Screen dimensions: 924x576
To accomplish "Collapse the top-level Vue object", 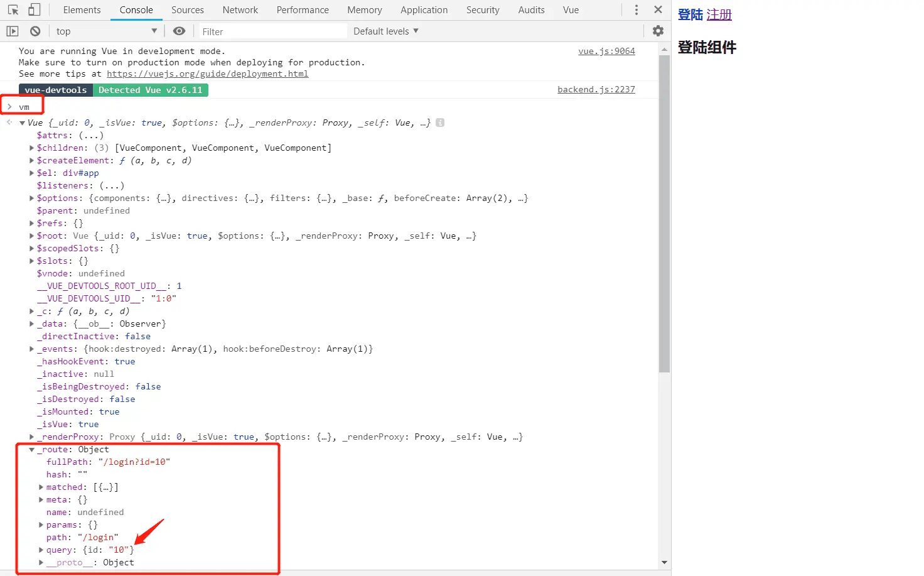I will [23, 123].
